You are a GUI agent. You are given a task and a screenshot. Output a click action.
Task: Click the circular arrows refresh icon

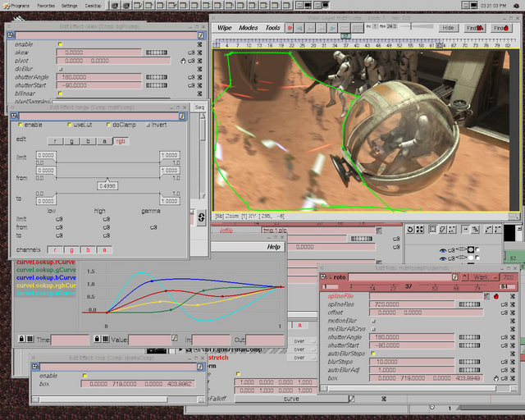[202, 217]
